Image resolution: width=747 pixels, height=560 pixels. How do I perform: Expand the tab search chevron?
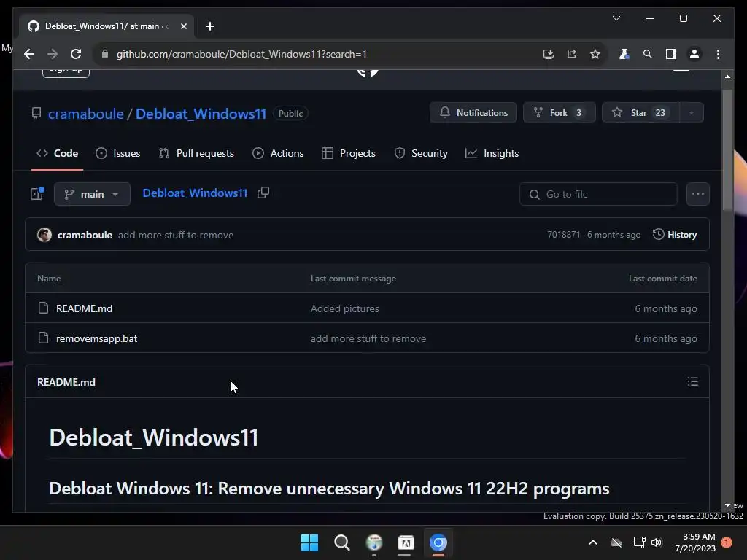coord(616,18)
